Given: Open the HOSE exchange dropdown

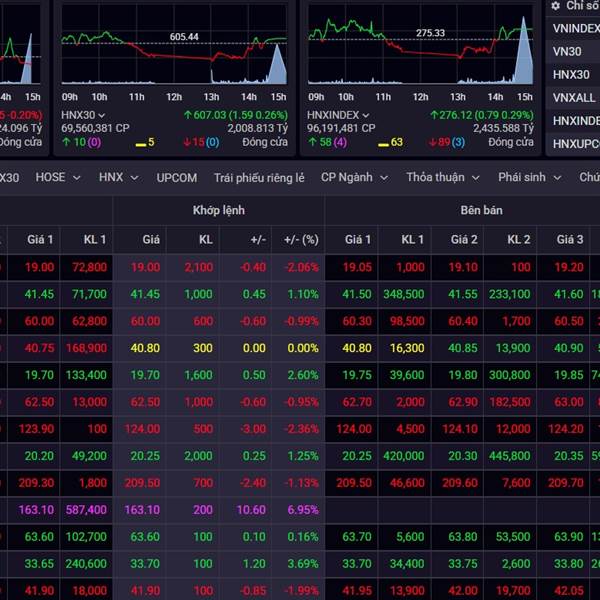Looking at the screenshot, I should [x=58, y=177].
